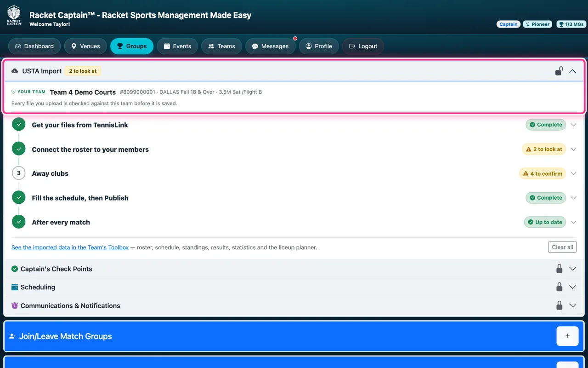
Task: Expand 'Get your files from TennisLink' chevron
Action: click(573, 125)
